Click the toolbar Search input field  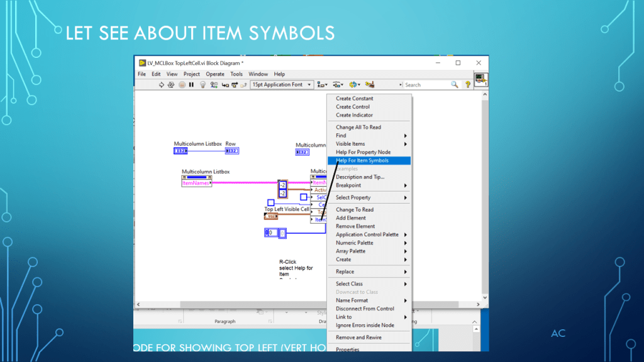point(425,85)
